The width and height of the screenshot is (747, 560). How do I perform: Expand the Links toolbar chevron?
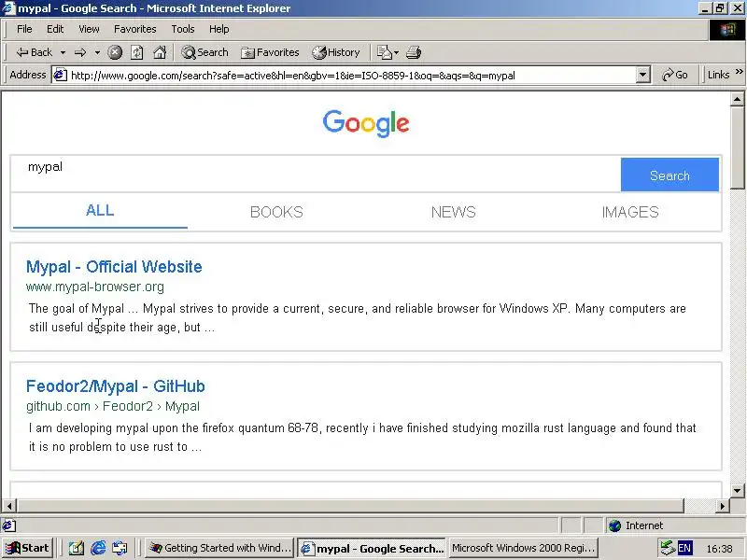point(739,72)
